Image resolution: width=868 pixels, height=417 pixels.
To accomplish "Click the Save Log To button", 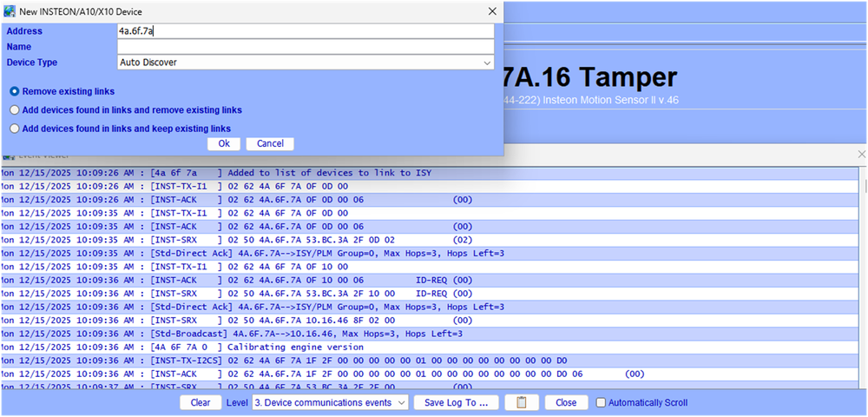I will 457,403.
